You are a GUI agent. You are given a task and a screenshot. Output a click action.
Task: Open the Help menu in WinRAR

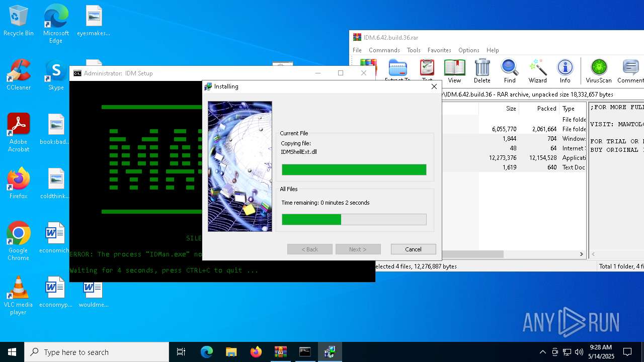tap(493, 50)
